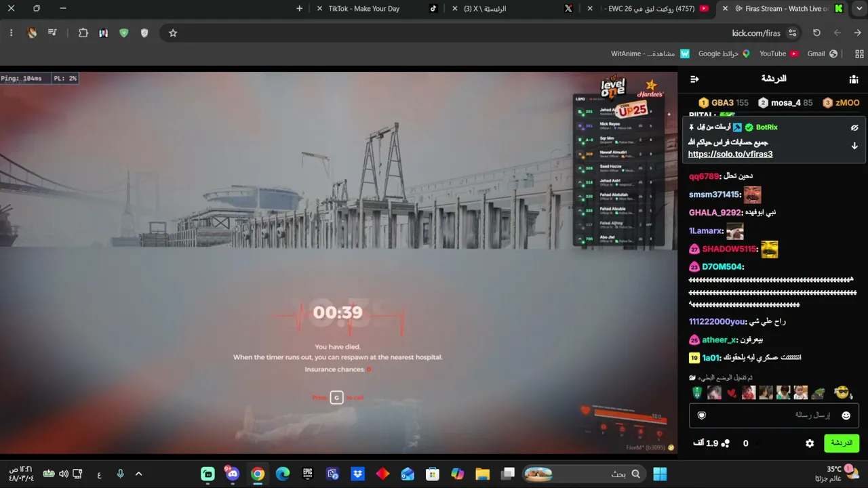Toggle the microphone tray icon
Screen dimensions: 868x488
[x=120, y=474]
